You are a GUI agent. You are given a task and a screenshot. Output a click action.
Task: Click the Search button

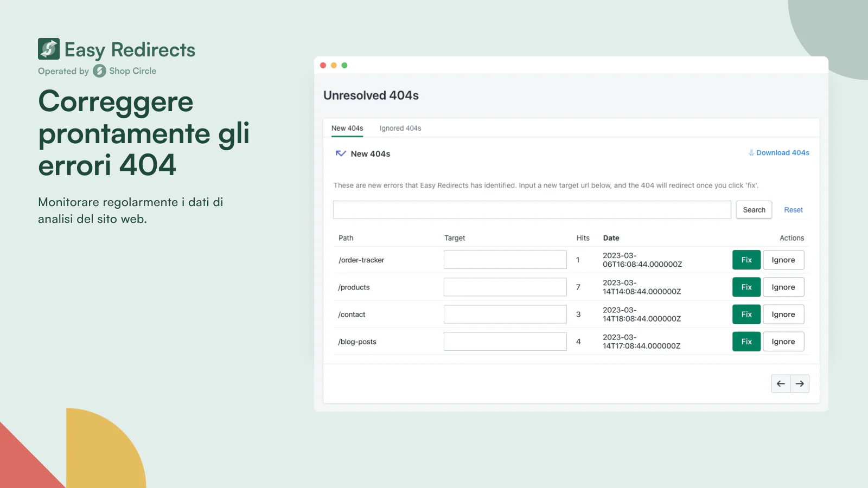click(x=754, y=210)
